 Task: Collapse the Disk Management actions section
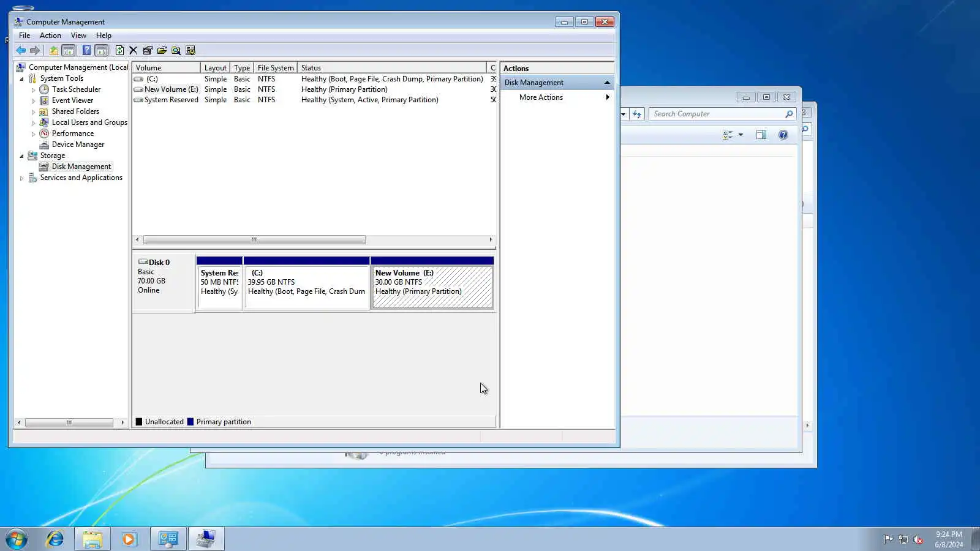(x=607, y=83)
